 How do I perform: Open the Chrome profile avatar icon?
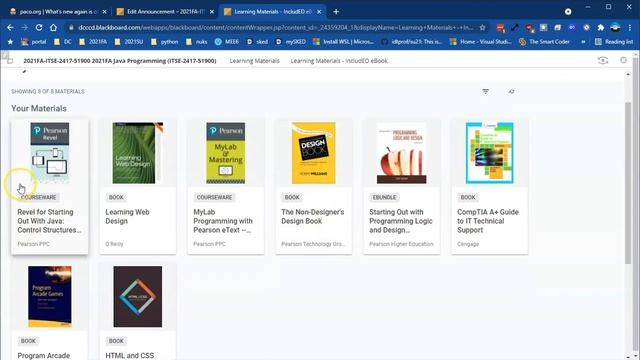pyautogui.click(x=615, y=27)
